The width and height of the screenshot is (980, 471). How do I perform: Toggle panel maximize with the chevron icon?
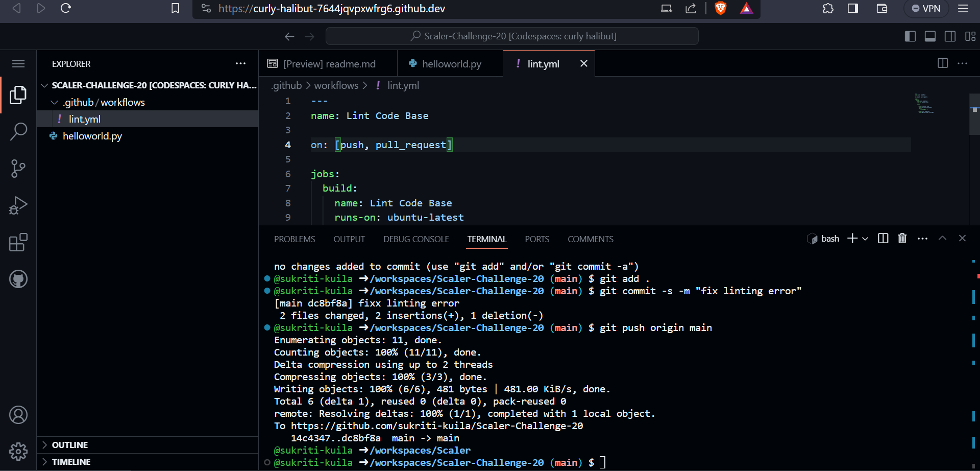942,238
